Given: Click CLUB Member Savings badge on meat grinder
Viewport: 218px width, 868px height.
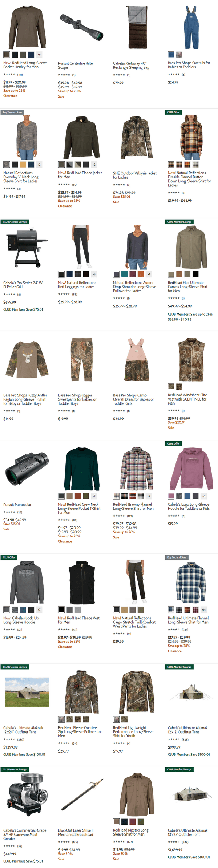Looking at the screenshot, I should tap(15, 769).
